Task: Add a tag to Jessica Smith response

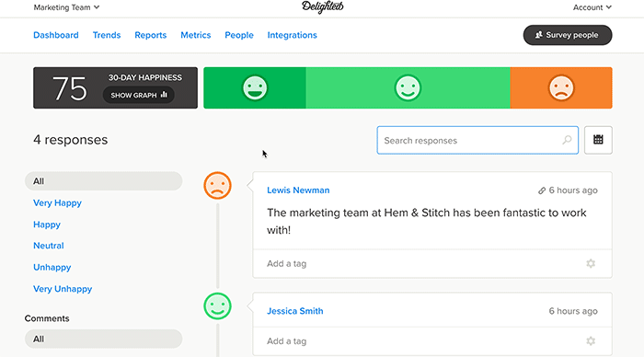Action: point(287,341)
